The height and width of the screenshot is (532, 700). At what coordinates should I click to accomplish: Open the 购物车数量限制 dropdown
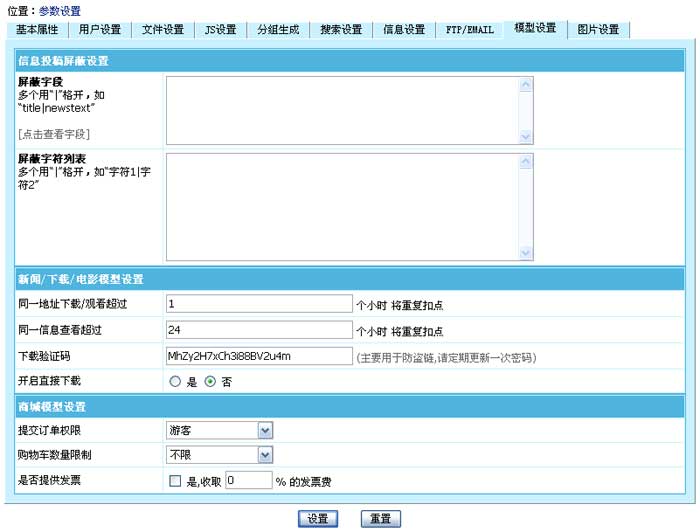(x=220, y=455)
